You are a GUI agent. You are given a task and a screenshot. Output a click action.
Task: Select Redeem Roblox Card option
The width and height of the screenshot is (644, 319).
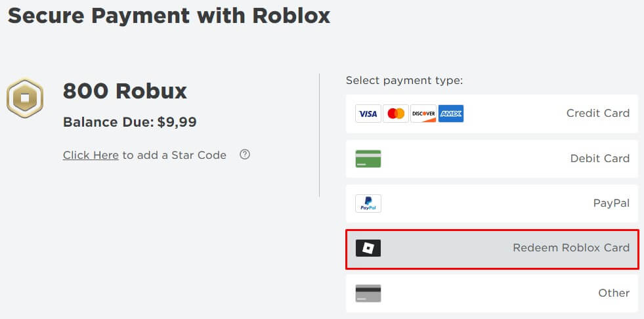tap(570, 248)
